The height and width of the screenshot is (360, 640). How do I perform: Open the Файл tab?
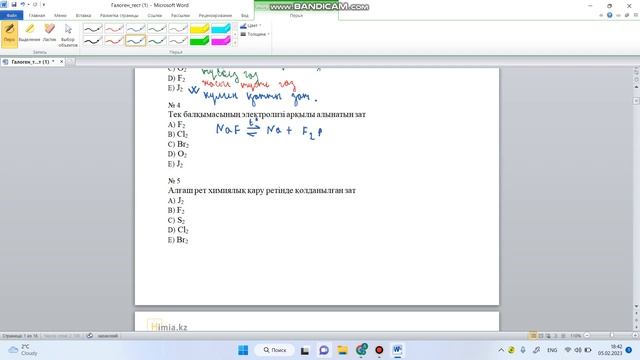coord(11,16)
